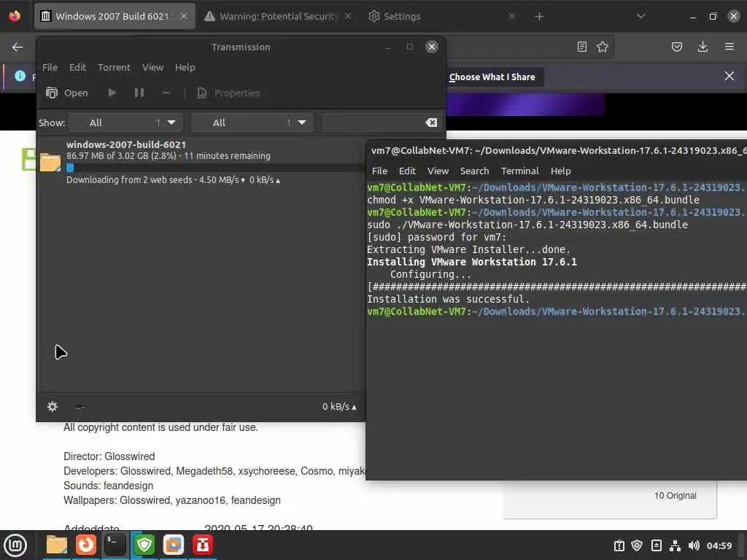Open the Transmission Help menu

185,67
